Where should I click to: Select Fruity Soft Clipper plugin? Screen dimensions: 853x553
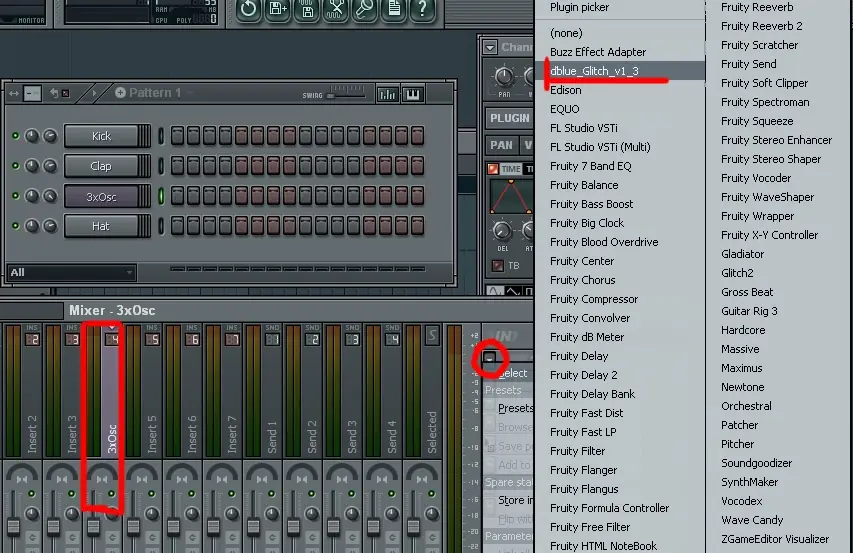(764, 83)
